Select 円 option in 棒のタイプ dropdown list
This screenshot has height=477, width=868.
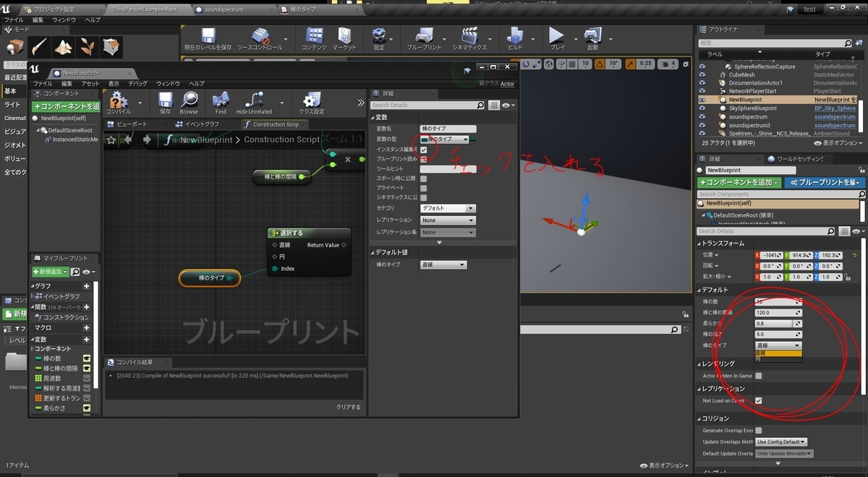(x=778, y=359)
